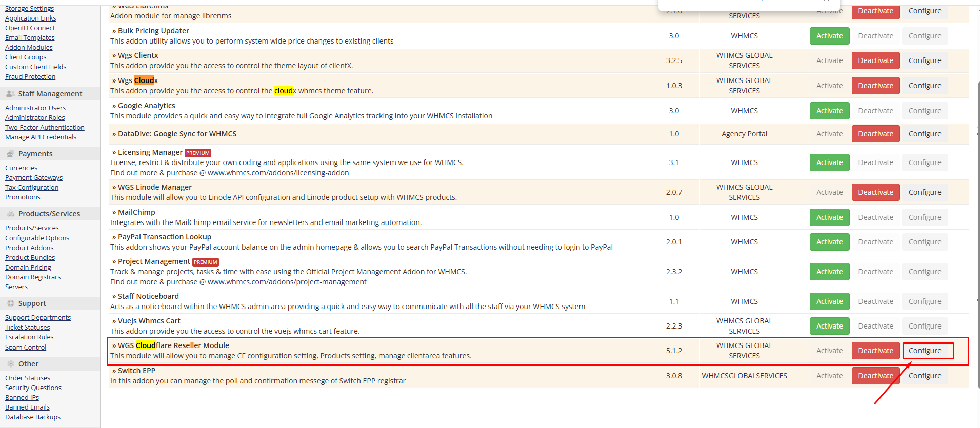Click the Support section icon
Screen dimensions: 980x428
(x=10, y=303)
